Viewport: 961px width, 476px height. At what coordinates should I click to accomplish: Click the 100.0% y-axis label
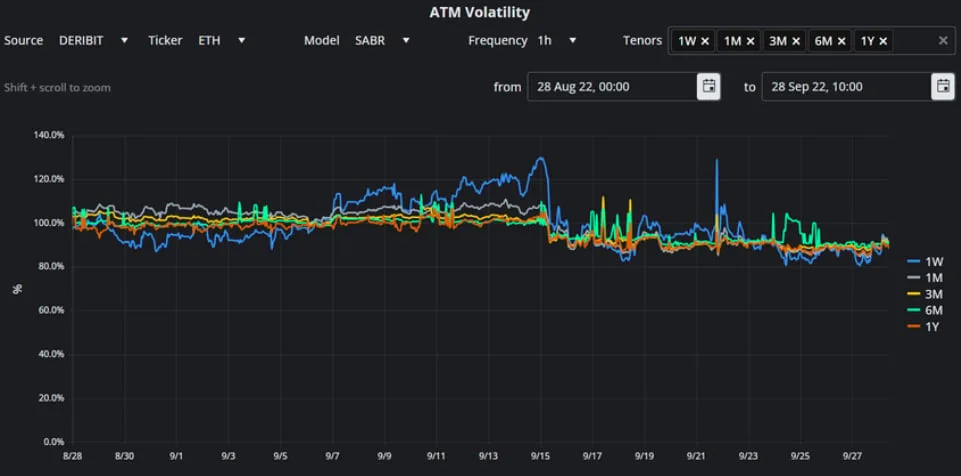pos(49,222)
